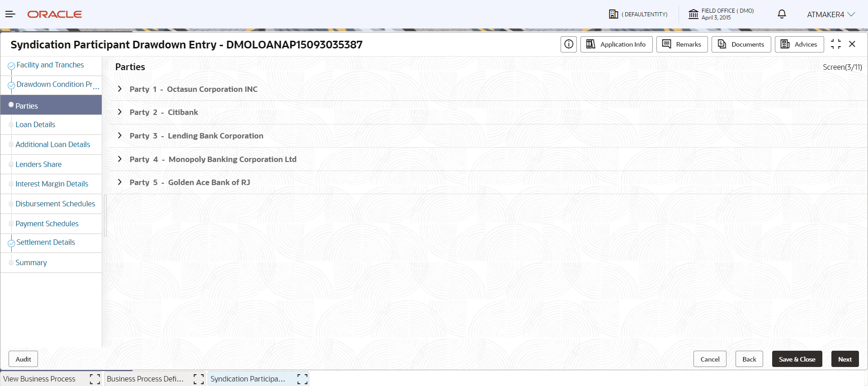Screen dimensions: 868x386
Task: Expand Party 3 Lending Bank Corporation
Action: tap(119, 136)
